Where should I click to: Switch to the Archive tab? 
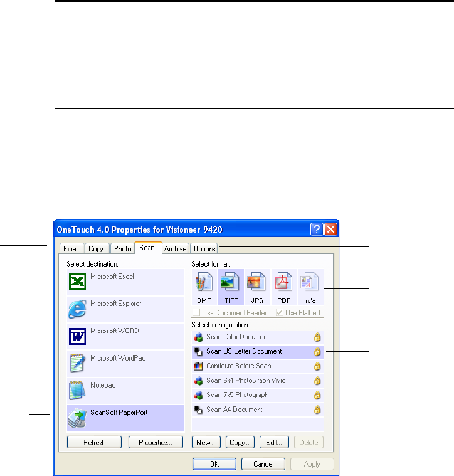coord(175,248)
